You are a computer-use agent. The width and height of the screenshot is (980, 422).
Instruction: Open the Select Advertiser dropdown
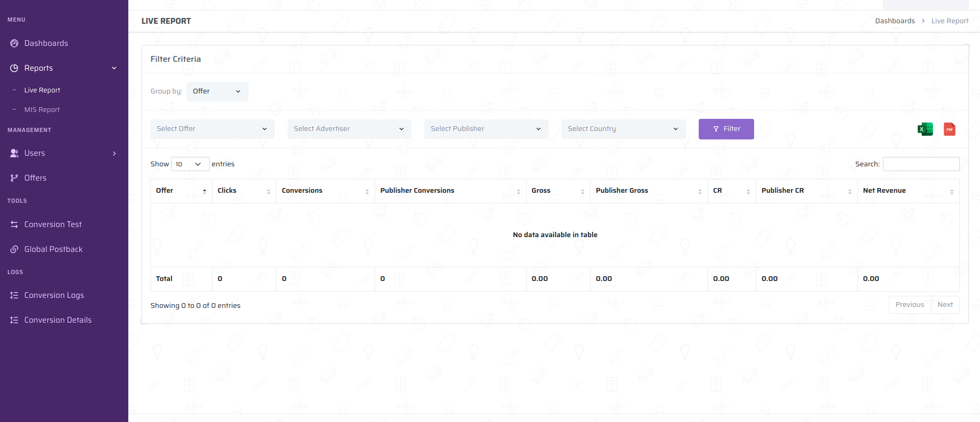pos(349,129)
